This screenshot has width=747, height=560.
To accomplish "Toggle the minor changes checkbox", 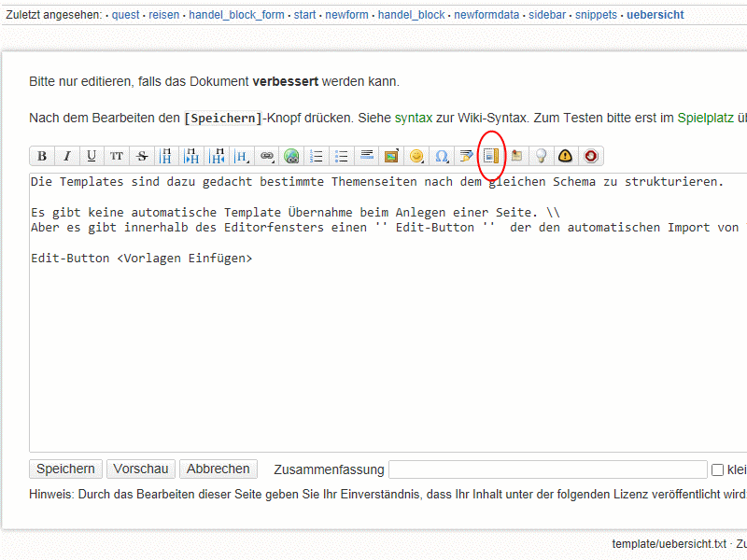I will pos(718,469).
